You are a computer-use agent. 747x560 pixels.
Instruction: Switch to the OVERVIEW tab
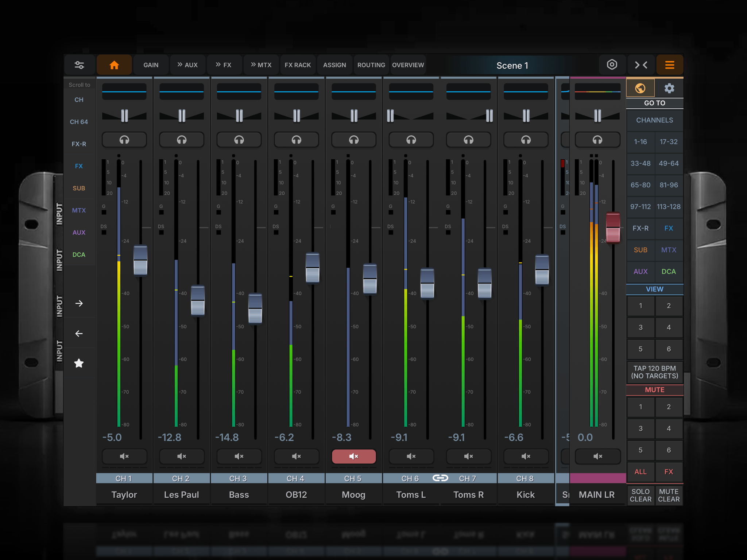coord(408,65)
